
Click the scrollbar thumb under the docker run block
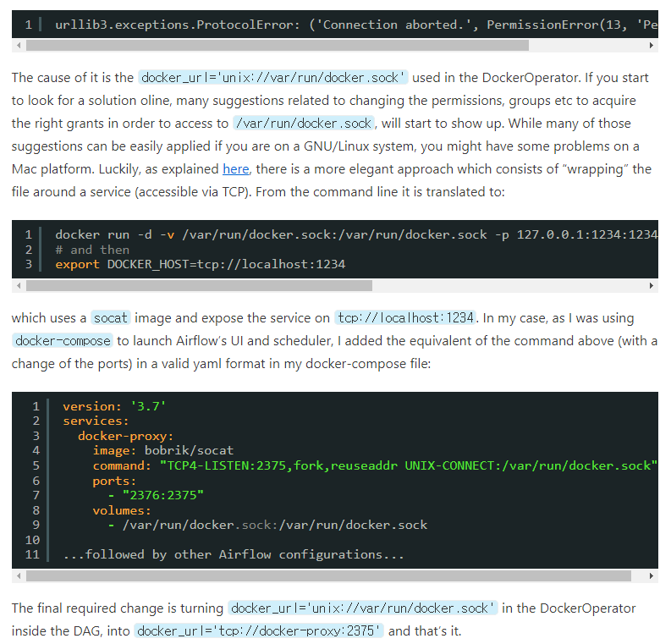[199, 285]
